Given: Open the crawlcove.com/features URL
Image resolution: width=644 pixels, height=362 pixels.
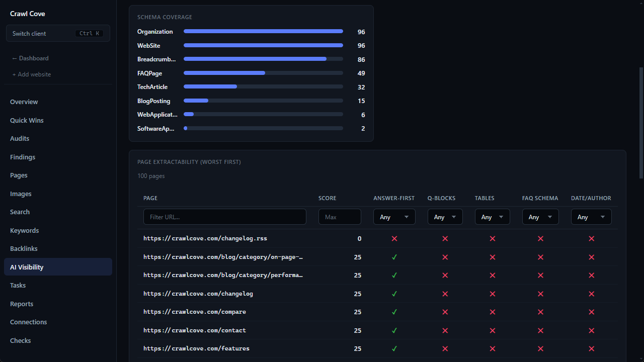Looking at the screenshot, I should 196,348.
